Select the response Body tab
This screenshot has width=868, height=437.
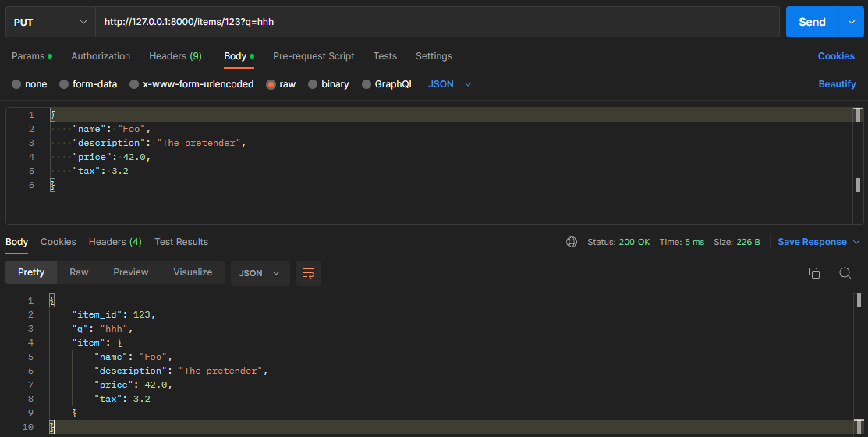tap(16, 242)
